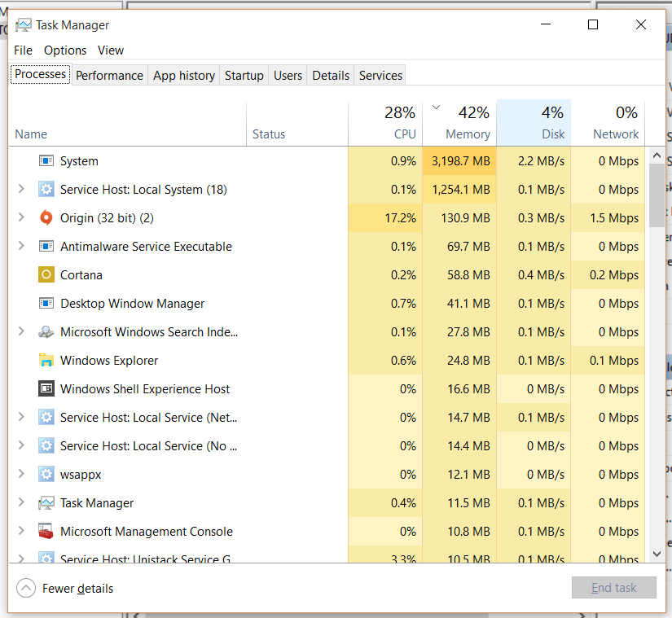
Task: Click the Task Manager process row icon
Action: click(x=46, y=503)
